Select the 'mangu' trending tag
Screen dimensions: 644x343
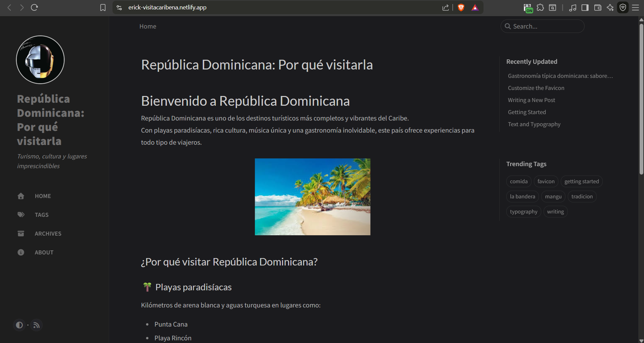553,197
